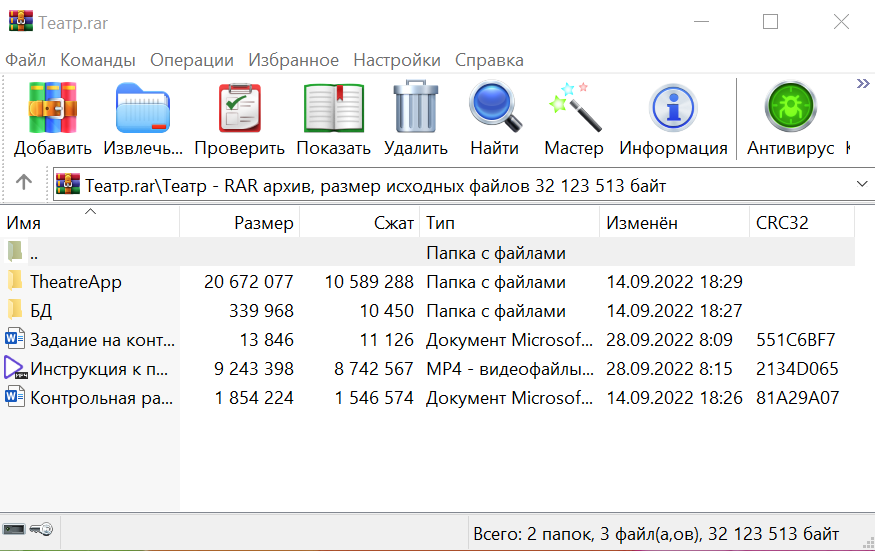Click the Добавить (Add) toolbar icon
Viewport: 875px width, 551px height.
point(52,108)
